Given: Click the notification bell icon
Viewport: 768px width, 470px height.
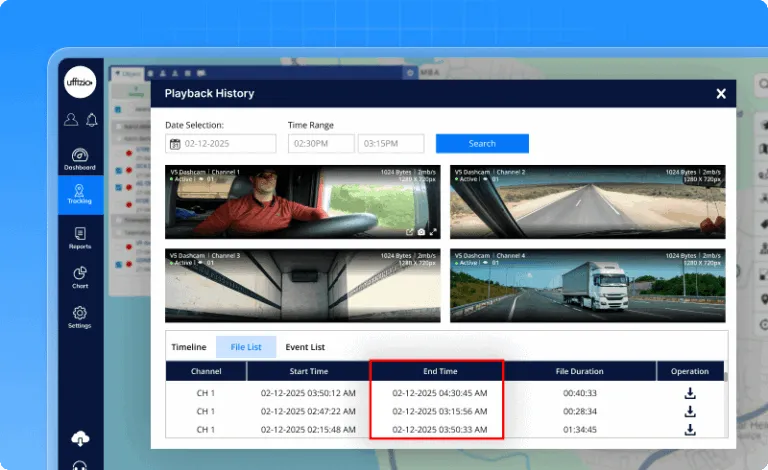Looking at the screenshot, I should point(91,120).
